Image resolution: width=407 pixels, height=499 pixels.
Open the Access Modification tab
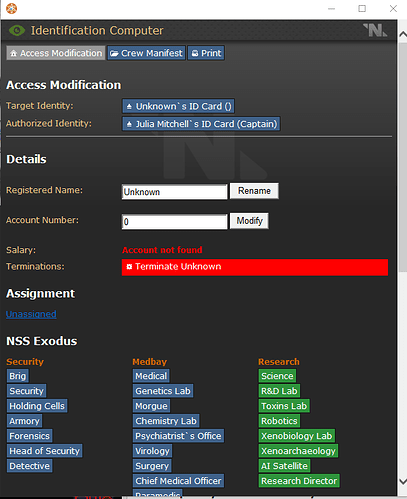click(x=56, y=53)
